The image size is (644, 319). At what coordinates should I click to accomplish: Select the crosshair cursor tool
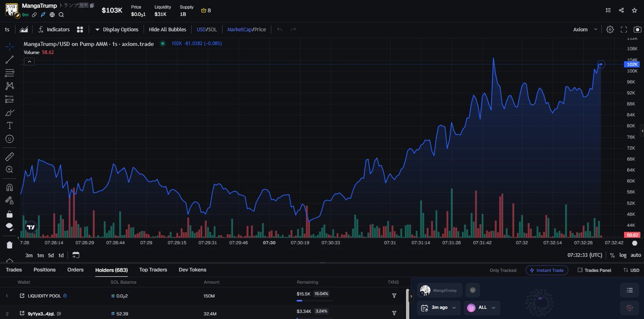click(10, 47)
